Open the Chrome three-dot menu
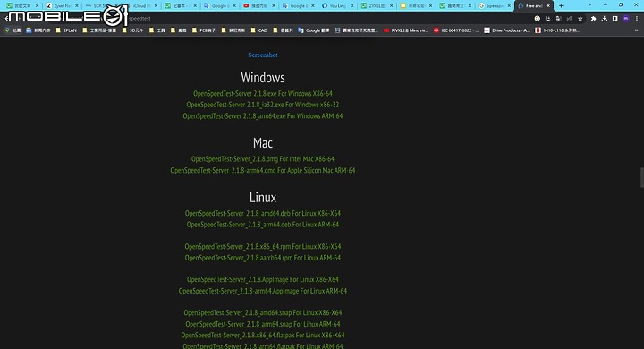644x349 pixels. click(x=637, y=19)
